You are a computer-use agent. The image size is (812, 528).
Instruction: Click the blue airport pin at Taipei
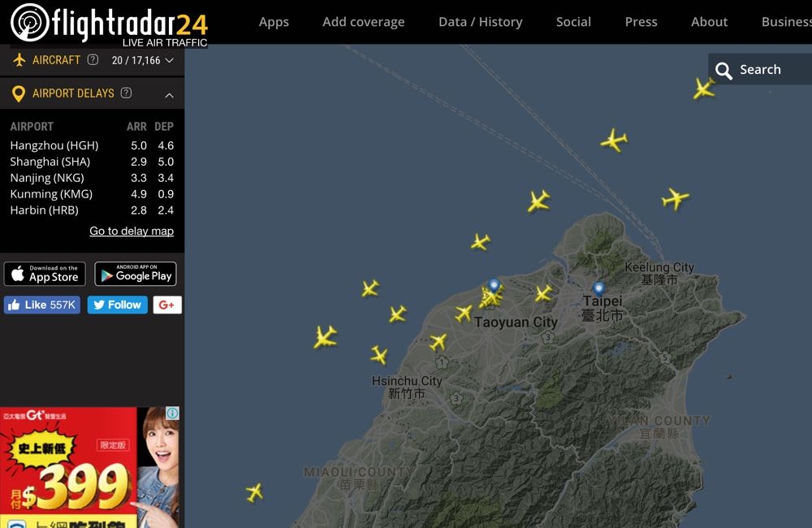pos(598,288)
